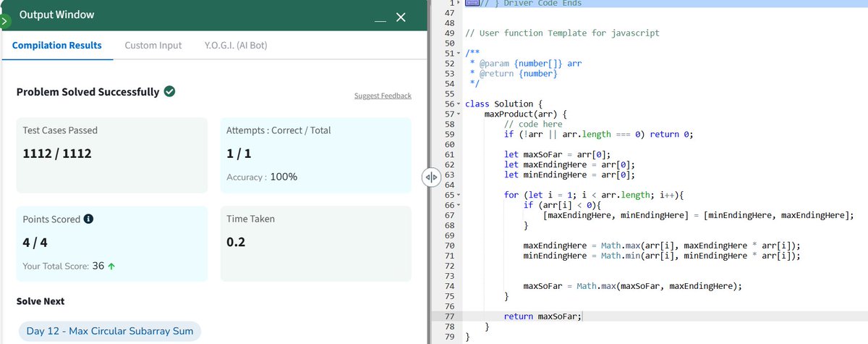Click the Suggest Feedback link

[x=383, y=96]
